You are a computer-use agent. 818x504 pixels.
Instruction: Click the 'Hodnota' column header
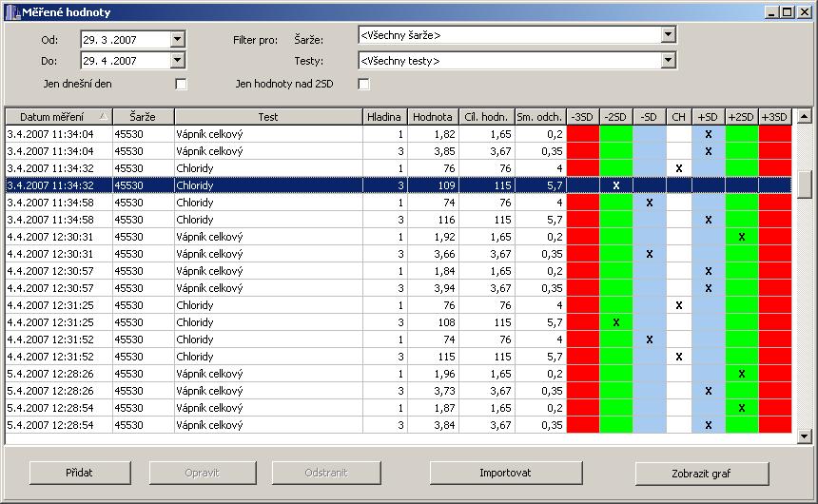click(x=433, y=117)
